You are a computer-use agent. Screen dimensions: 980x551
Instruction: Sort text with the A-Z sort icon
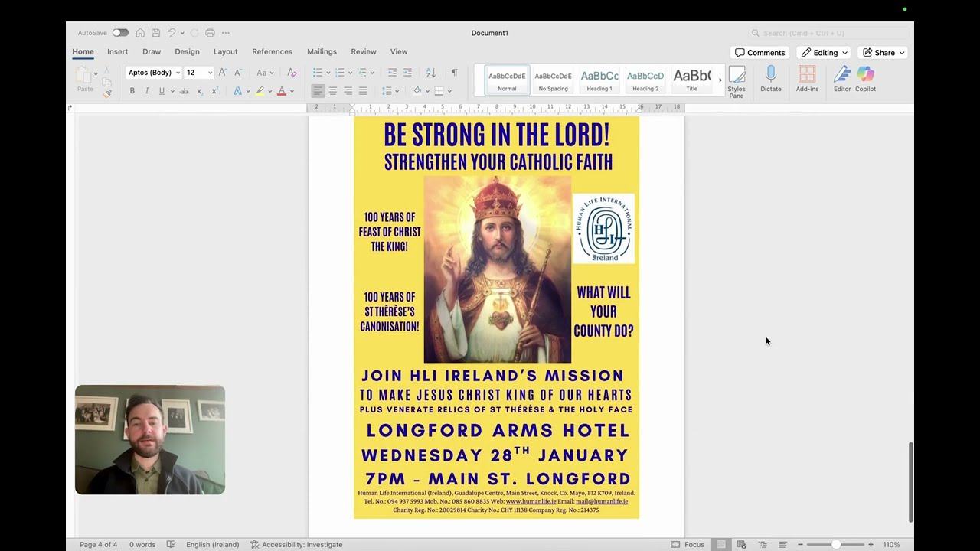431,73
